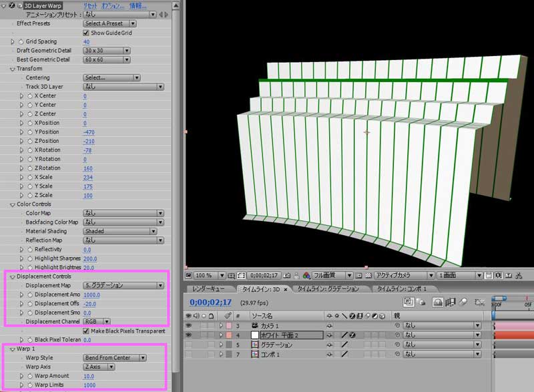Uncheck Show Guide Grid checkbox

tap(86, 33)
